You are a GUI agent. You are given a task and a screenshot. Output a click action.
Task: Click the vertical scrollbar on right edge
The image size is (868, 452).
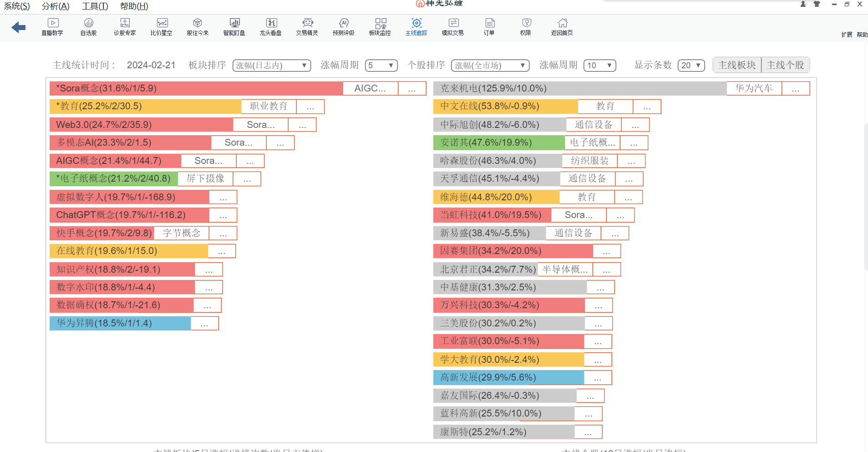click(866, 196)
